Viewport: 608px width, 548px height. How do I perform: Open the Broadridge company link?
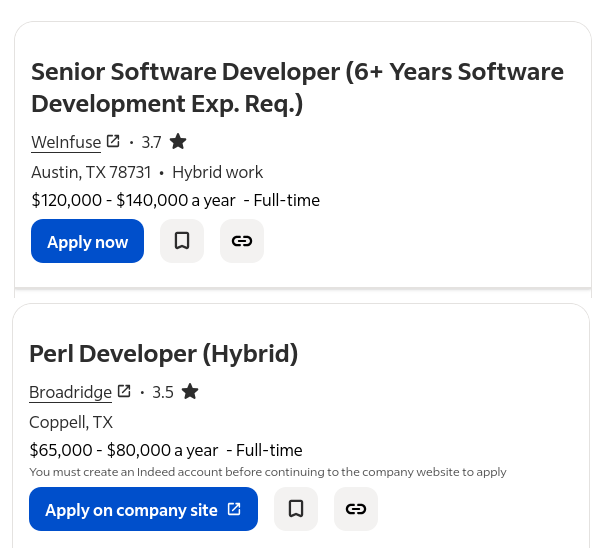[x=70, y=392]
